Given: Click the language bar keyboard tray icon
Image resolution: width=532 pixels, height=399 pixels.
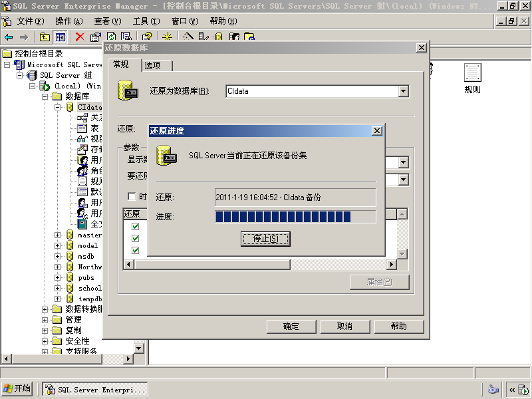Looking at the screenshot, I should point(493,389).
